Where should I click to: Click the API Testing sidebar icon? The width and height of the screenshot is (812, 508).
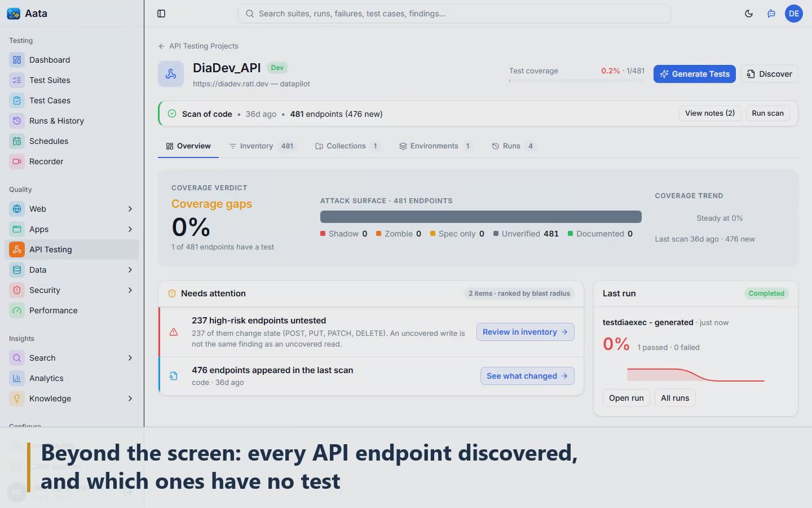17,249
